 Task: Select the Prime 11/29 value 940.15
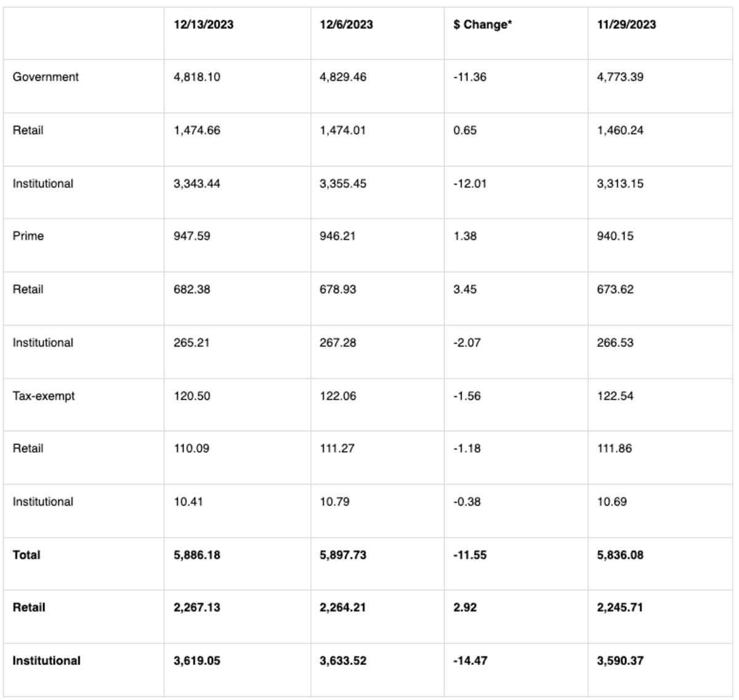[x=615, y=236]
